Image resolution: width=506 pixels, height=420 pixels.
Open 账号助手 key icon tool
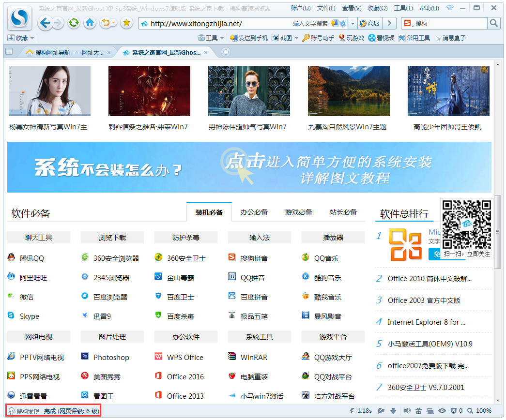tap(318, 38)
